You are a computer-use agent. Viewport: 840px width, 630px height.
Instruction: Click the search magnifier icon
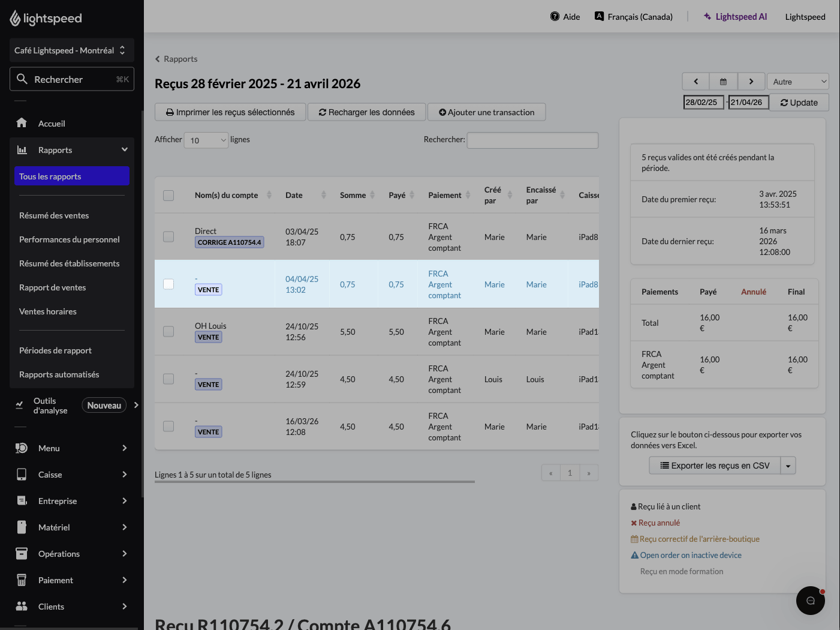[22, 79]
